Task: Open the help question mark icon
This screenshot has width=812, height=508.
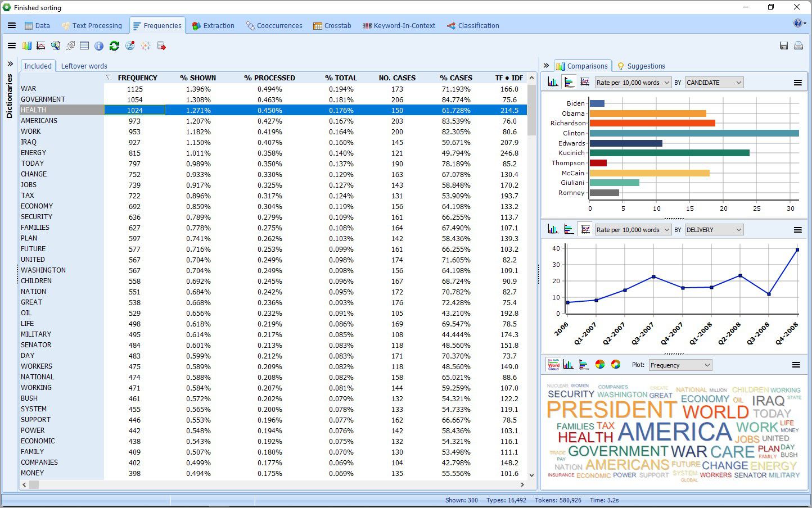Action: (797, 24)
